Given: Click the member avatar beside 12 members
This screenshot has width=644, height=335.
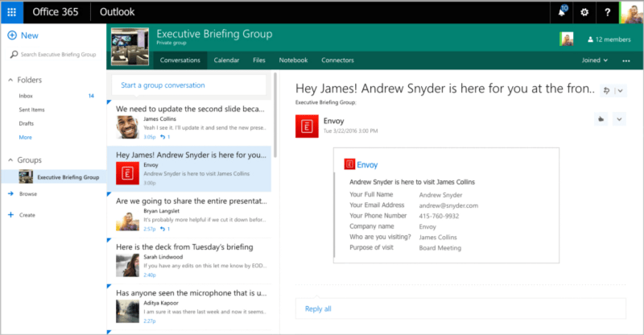Looking at the screenshot, I should coord(567,39).
